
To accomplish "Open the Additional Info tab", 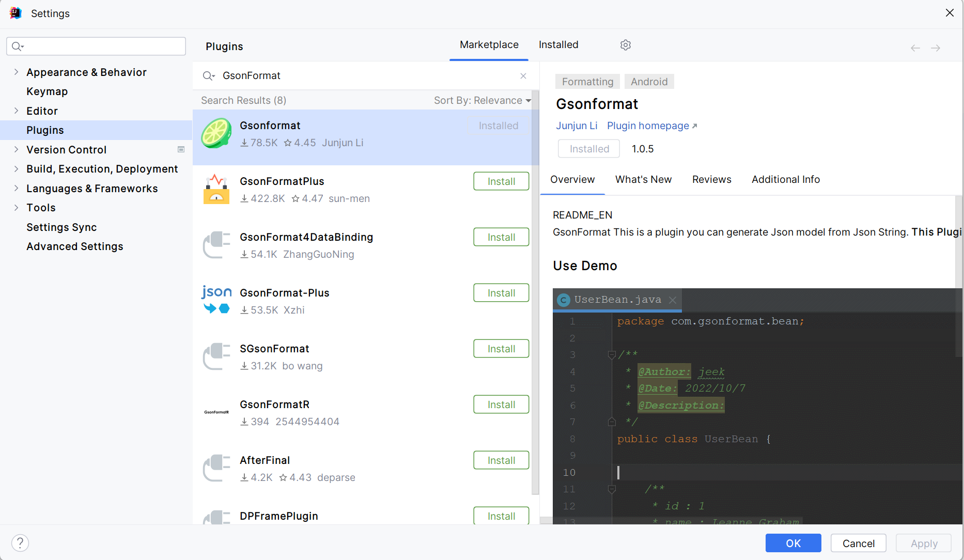I will (785, 179).
